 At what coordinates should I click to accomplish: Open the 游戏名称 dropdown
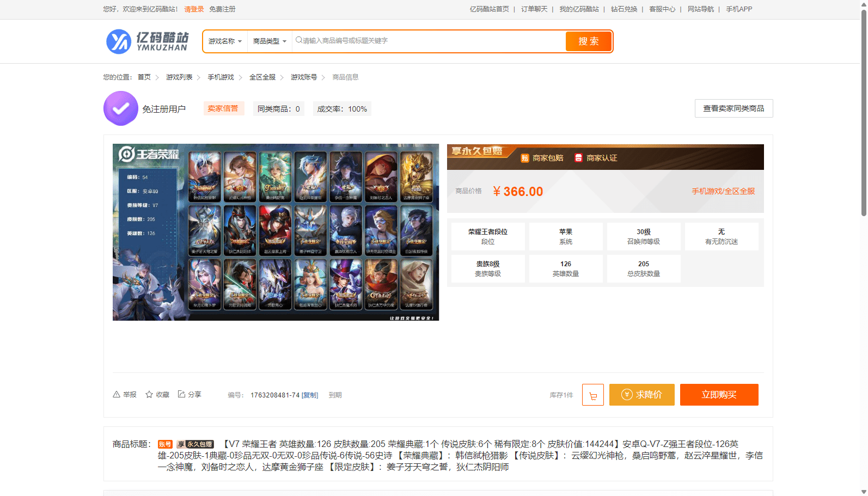pos(225,41)
